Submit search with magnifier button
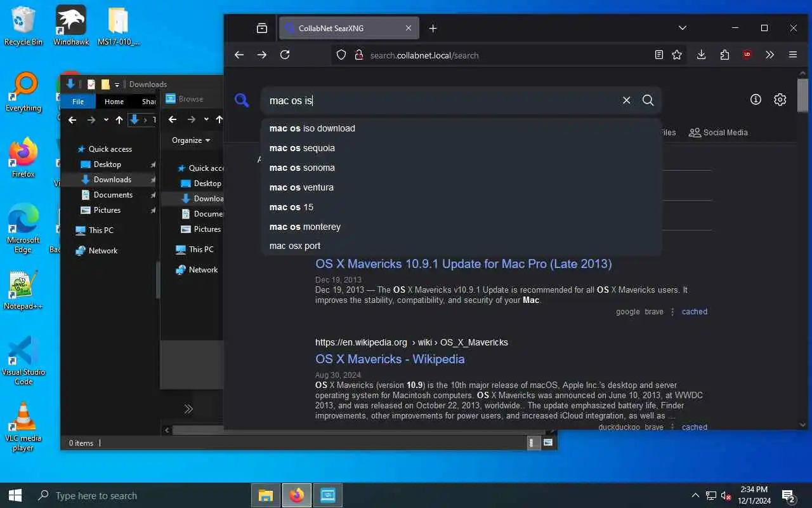Image resolution: width=812 pixels, height=508 pixels. (648, 100)
